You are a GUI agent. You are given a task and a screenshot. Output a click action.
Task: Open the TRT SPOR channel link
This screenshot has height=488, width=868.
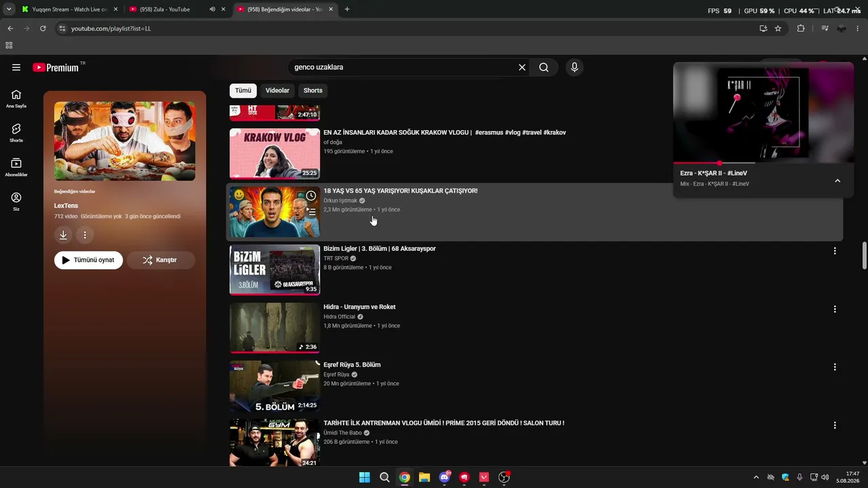(336, 258)
